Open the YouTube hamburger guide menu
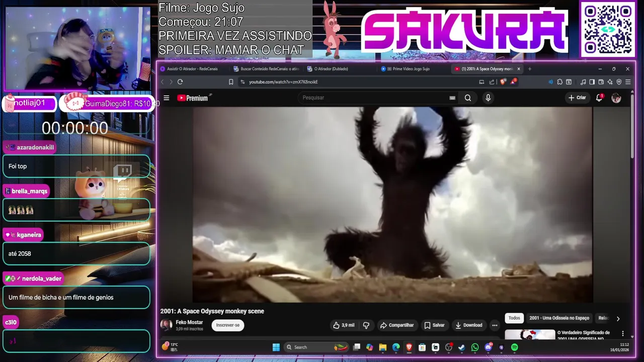The height and width of the screenshot is (362, 644). (166, 98)
